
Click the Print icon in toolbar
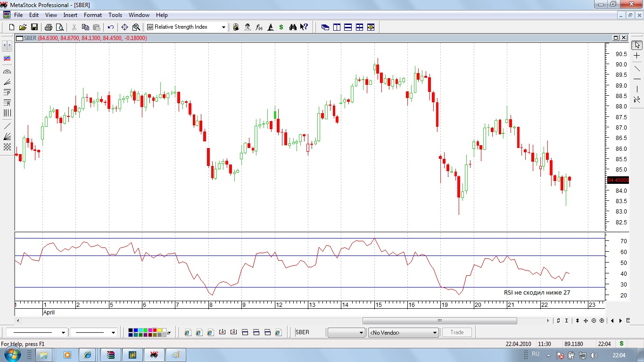pyautogui.click(x=49, y=27)
